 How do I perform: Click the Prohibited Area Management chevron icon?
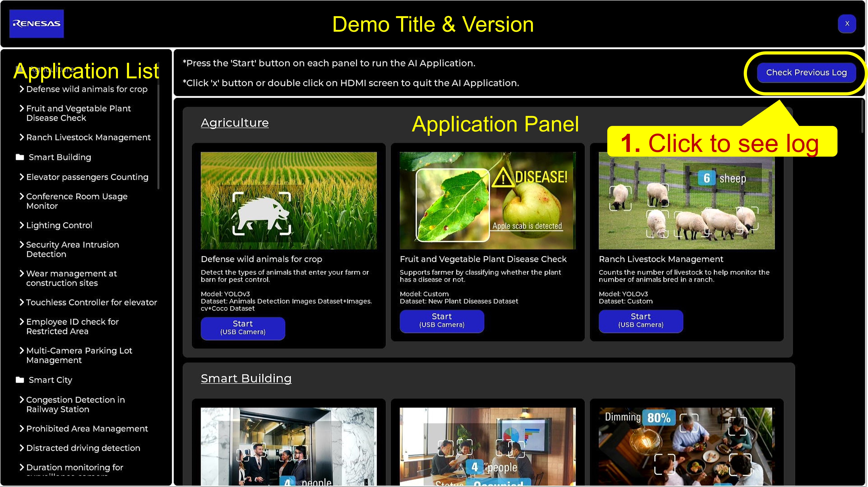click(22, 428)
